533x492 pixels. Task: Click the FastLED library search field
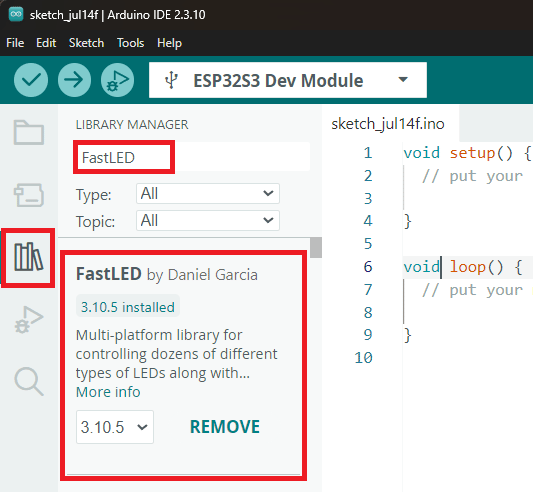pyautogui.click(x=192, y=157)
